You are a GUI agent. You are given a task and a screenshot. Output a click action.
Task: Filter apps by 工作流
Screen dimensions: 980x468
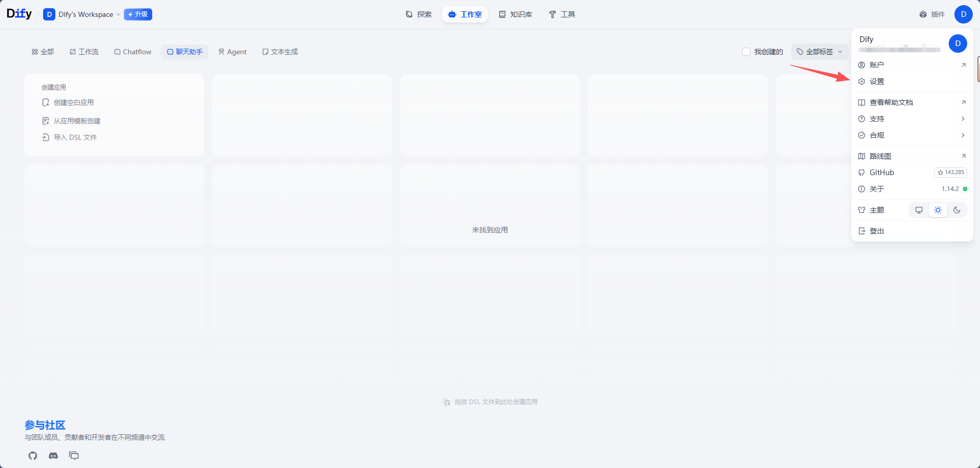pos(84,52)
